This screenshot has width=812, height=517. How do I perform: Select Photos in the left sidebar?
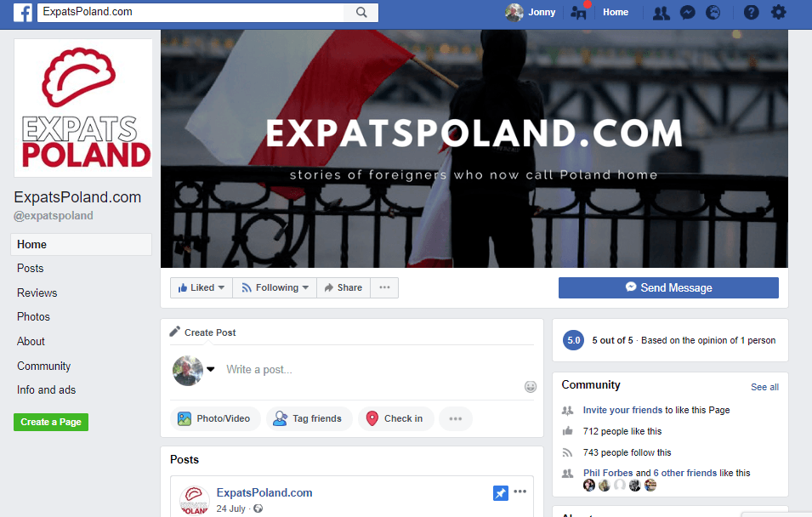(34, 316)
